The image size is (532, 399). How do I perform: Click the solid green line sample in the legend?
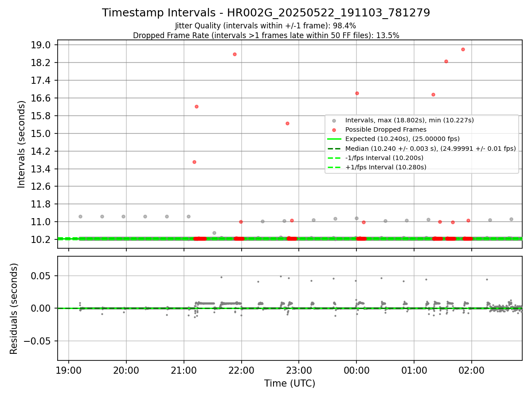pos(334,139)
